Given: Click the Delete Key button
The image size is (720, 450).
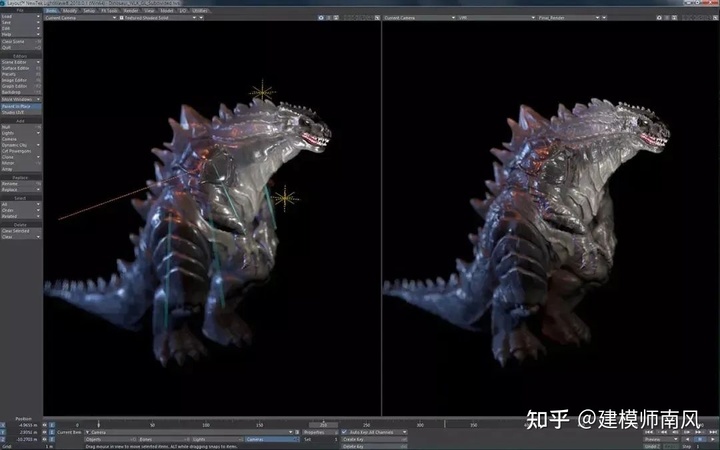Looking at the screenshot, I should coord(374,446).
